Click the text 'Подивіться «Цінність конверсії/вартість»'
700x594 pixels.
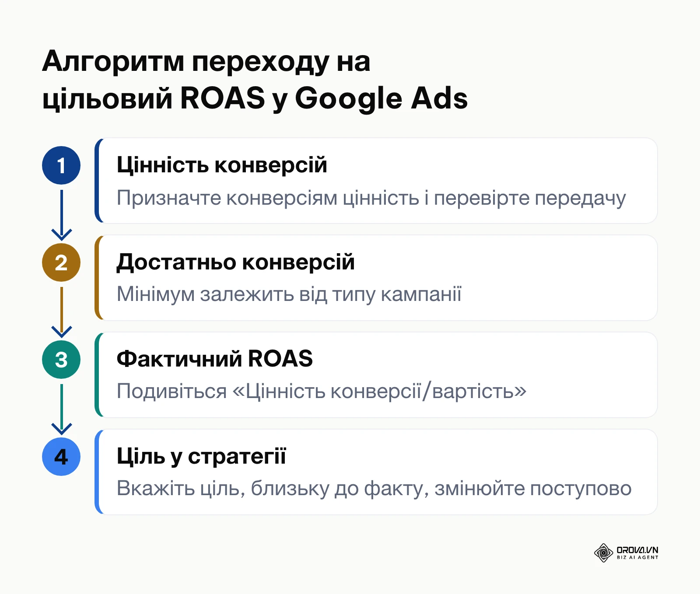click(322, 391)
